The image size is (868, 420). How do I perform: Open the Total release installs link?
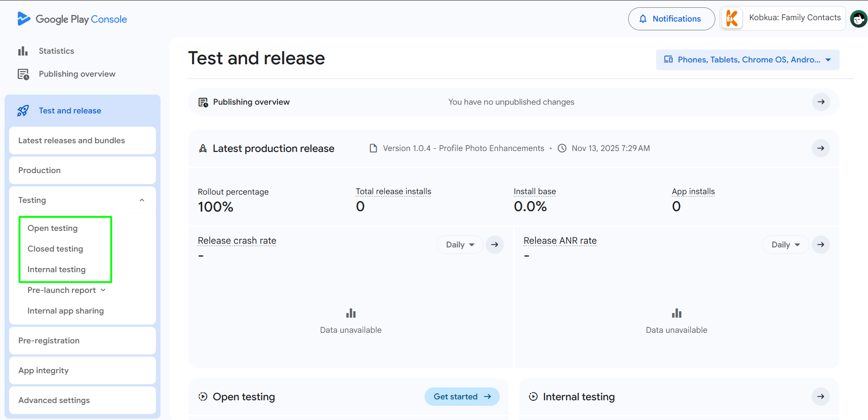click(x=393, y=191)
